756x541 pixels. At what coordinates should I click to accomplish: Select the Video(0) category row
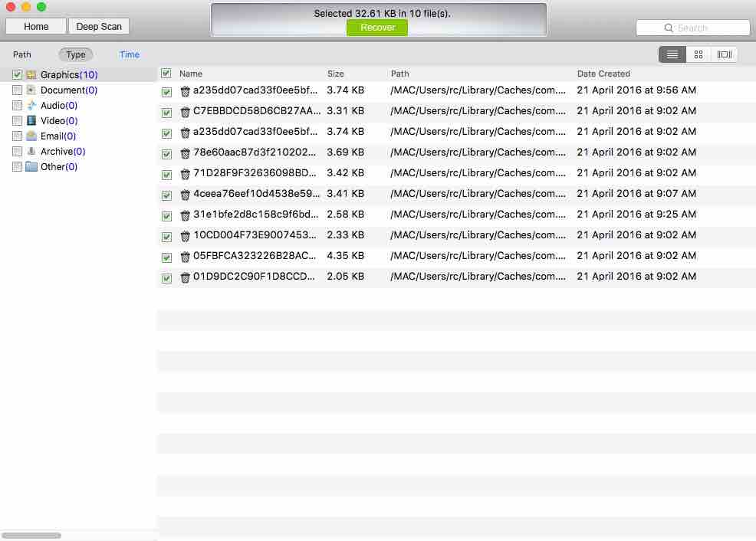click(78, 120)
